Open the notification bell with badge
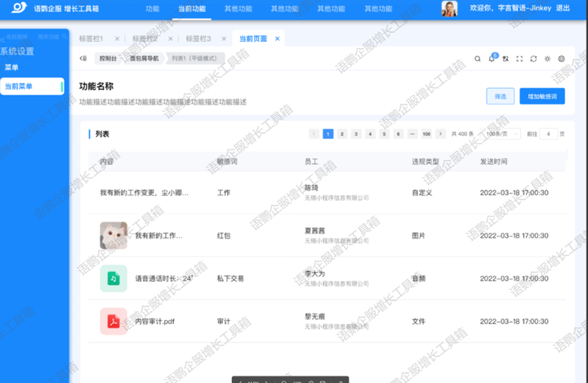Screen dimensions: 588x383 point(492,59)
